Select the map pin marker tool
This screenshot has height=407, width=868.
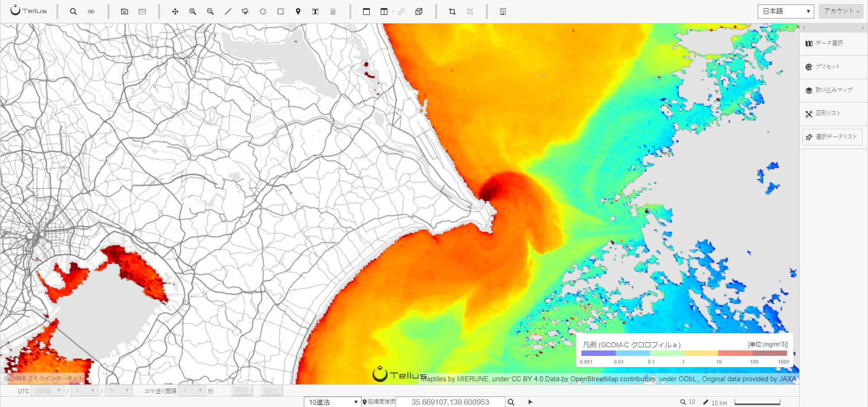point(298,12)
